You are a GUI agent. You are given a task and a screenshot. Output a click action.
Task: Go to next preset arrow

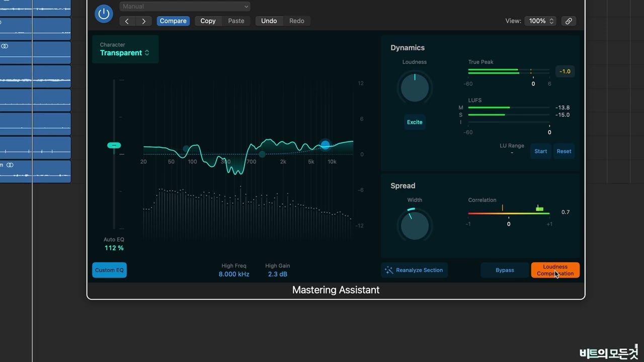(x=144, y=21)
